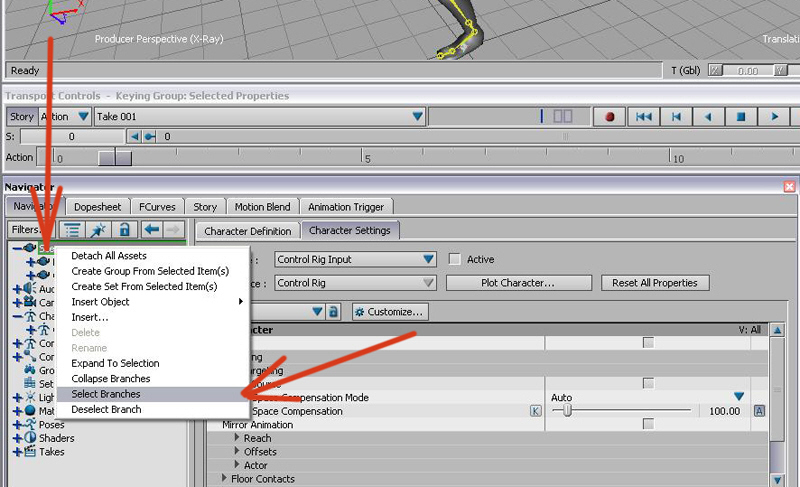Choose Select Branches from context menu
800x487 pixels.
(x=106, y=394)
